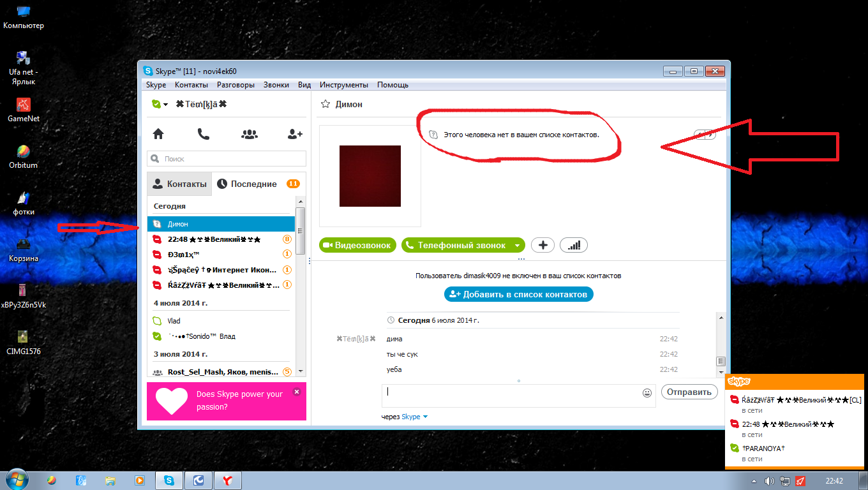868x490 pixels.
Task: Click the phone dial icon
Action: pos(203,134)
